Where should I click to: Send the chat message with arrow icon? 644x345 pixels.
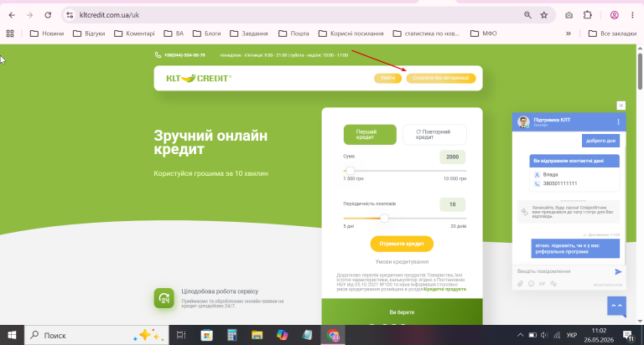[x=618, y=271]
